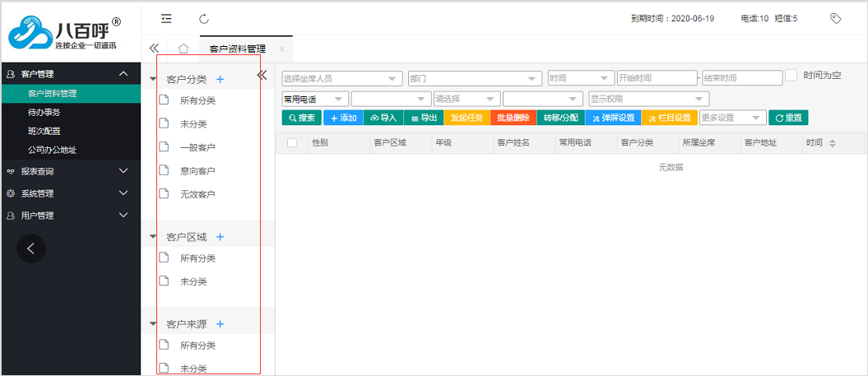Image resolution: width=868 pixels, height=376 pixels.
Task: Open 待办事务 in the sidebar
Action: [70, 113]
